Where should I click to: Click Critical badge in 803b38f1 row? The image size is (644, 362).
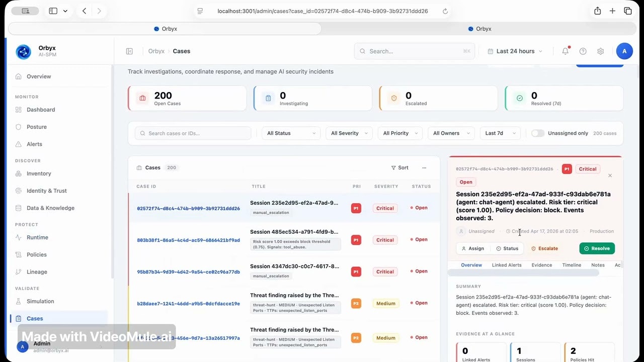(x=385, y=240)
